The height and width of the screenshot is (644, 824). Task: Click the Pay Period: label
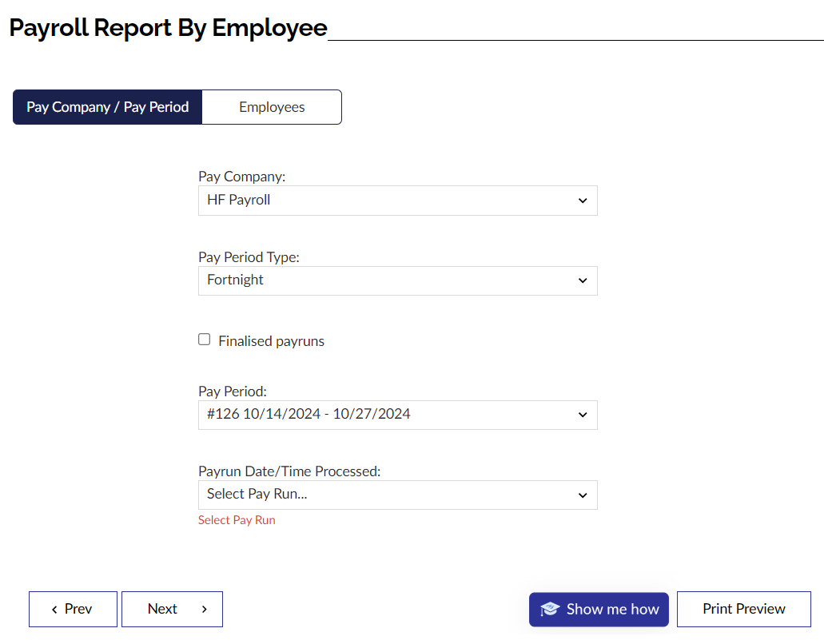[x=233, y=392]
